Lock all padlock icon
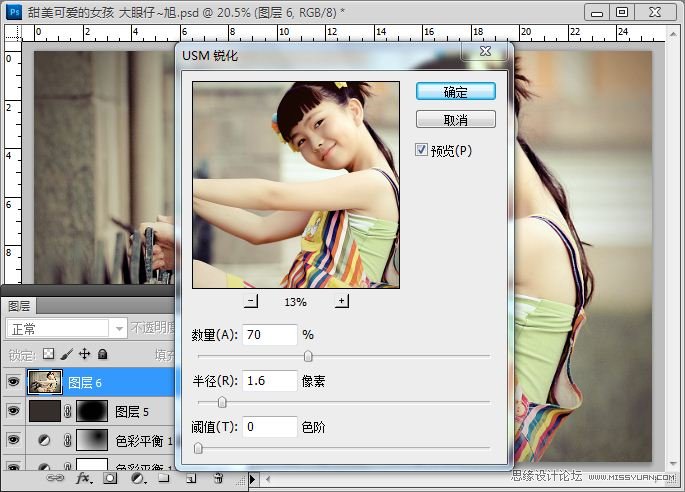 pos(103,353)
